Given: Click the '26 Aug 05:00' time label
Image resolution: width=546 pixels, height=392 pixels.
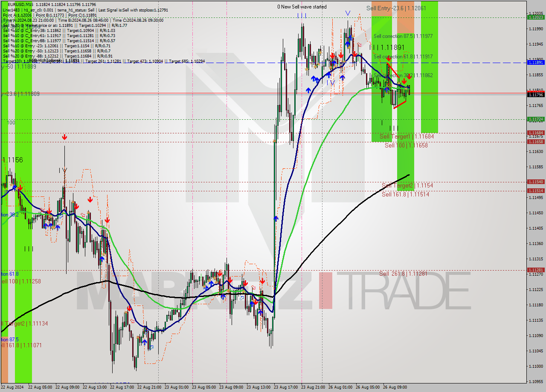Looking at the screenshot, I should tap(368, 387).
